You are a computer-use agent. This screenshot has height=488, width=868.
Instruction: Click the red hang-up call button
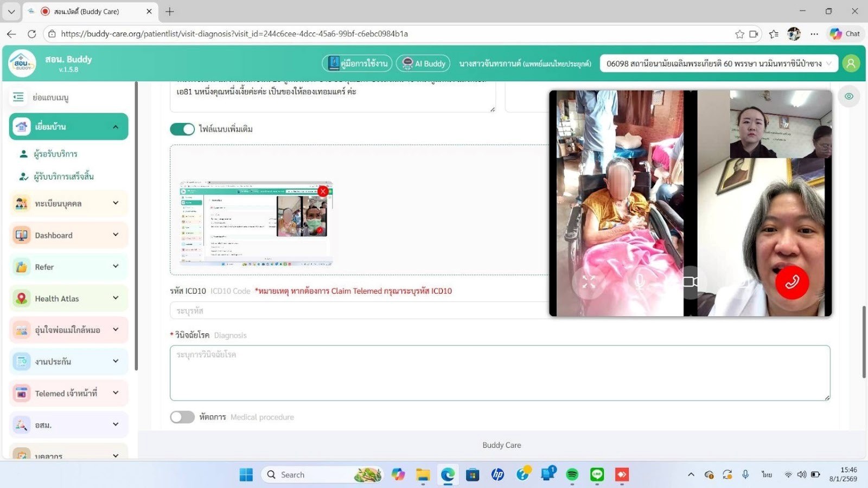(x=792, y=282)
